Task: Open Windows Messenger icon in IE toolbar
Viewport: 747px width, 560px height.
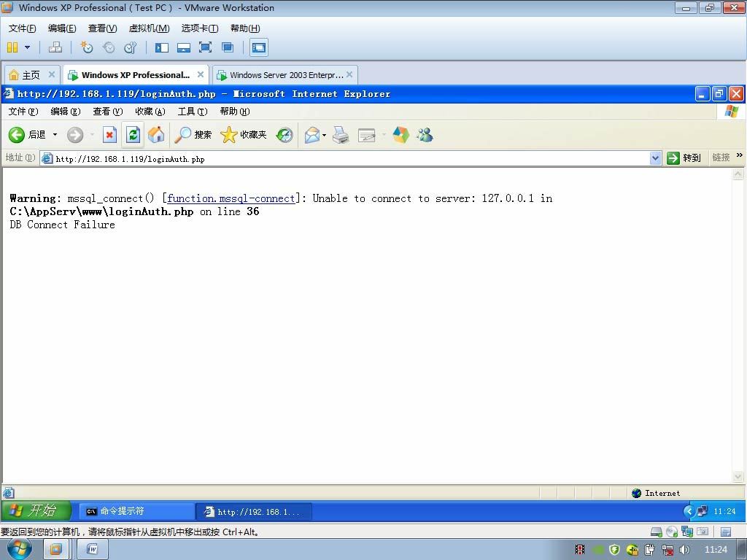Action: coord(425,135)
